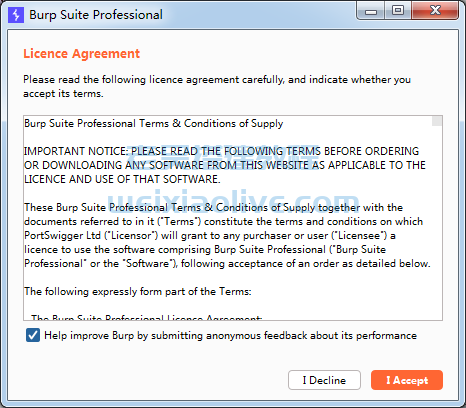
Task: Click 'The following expressly form part of the Terms:'
Action: click(138, 292)
